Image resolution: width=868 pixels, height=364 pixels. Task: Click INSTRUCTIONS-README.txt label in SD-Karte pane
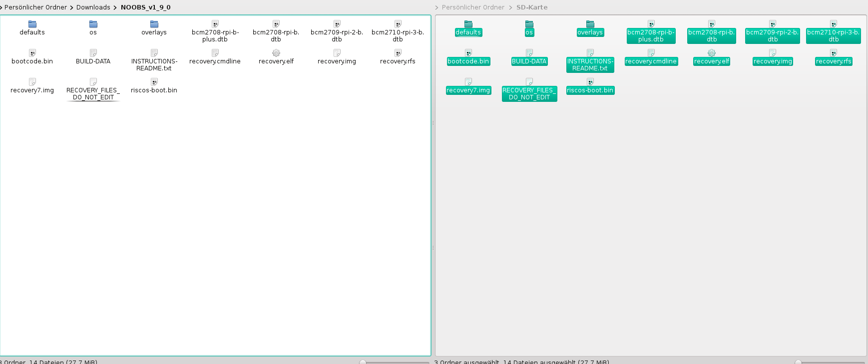tap(590, 65)
